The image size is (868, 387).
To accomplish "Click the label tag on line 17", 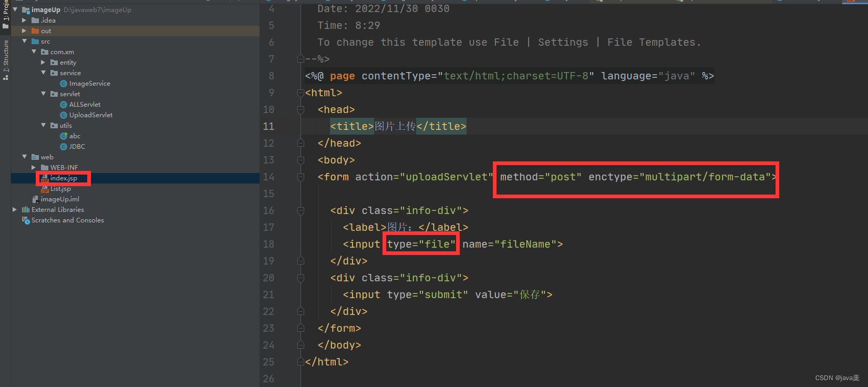I will (406, 227).
